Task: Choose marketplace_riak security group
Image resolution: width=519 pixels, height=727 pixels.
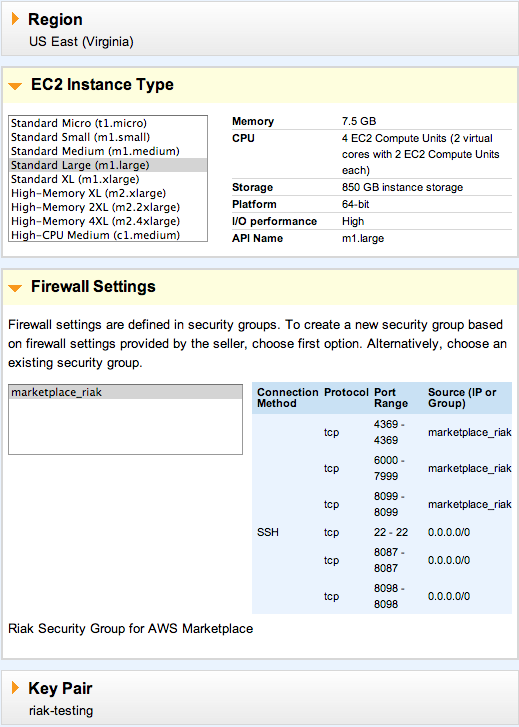Action: pyautogui.click(x=125, y=392)
